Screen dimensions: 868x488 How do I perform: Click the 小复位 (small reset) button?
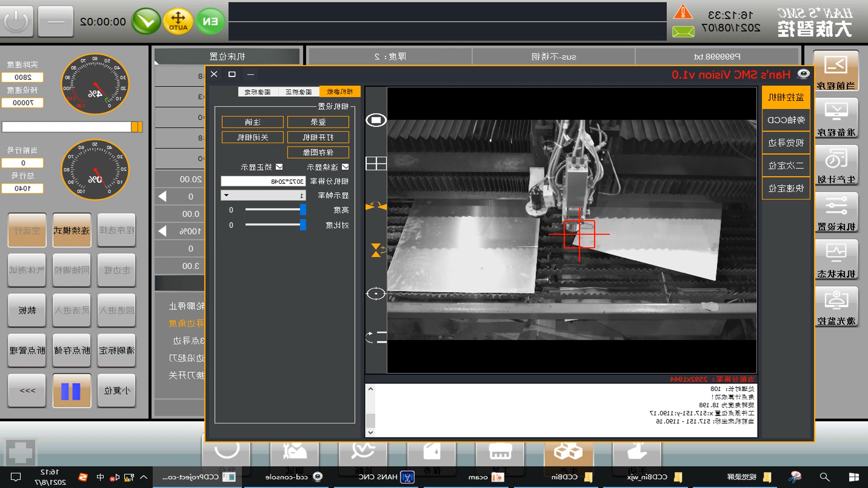tap(117, 391)
